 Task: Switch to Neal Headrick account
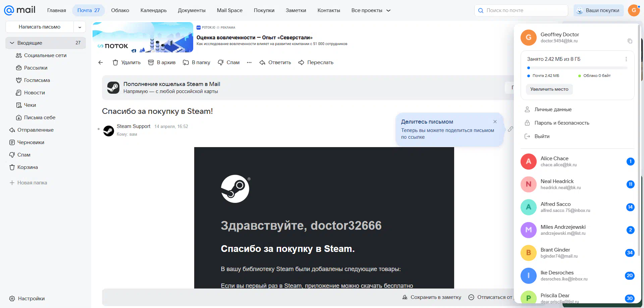pos(577,184)
